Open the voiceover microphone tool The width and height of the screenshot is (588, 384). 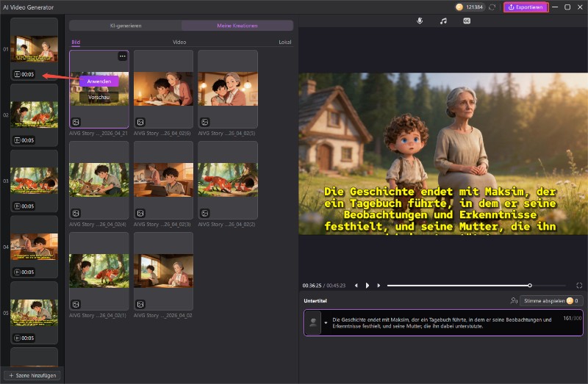pos(420,21)
